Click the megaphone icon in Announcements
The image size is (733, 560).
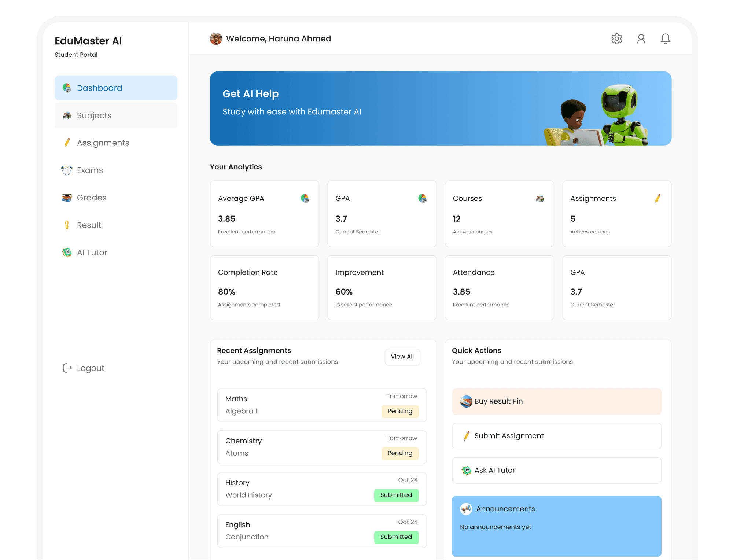click(x=466, y=509)
